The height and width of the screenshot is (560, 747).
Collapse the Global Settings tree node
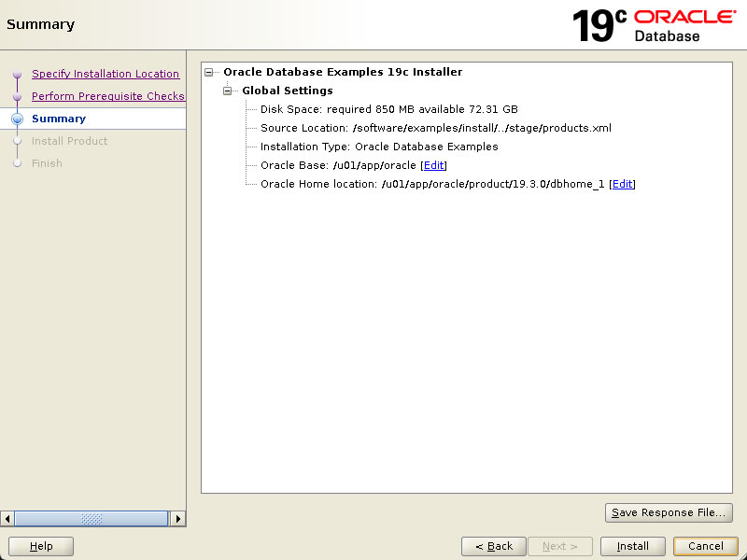pos(228,91)
